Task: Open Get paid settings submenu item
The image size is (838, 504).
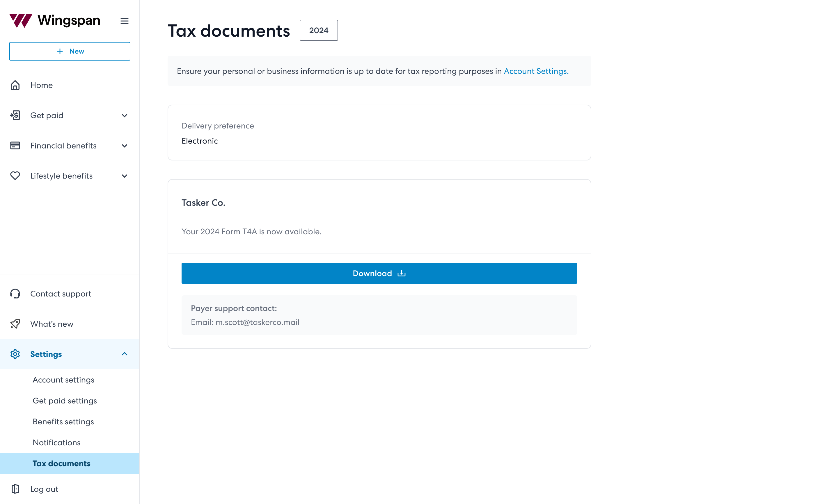Action: (65, 401)
